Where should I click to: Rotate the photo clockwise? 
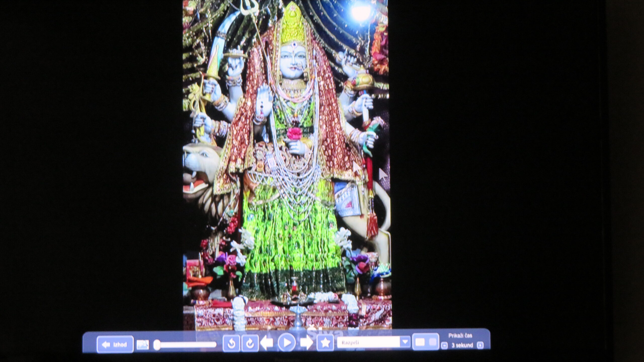pyautogui.click(x=250, y=343)
